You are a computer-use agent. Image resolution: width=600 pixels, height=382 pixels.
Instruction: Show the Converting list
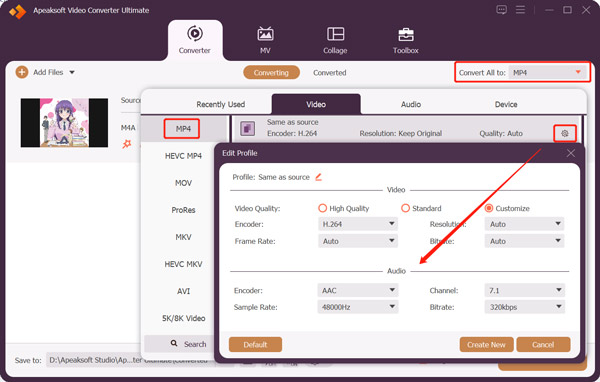pos(271,72)
